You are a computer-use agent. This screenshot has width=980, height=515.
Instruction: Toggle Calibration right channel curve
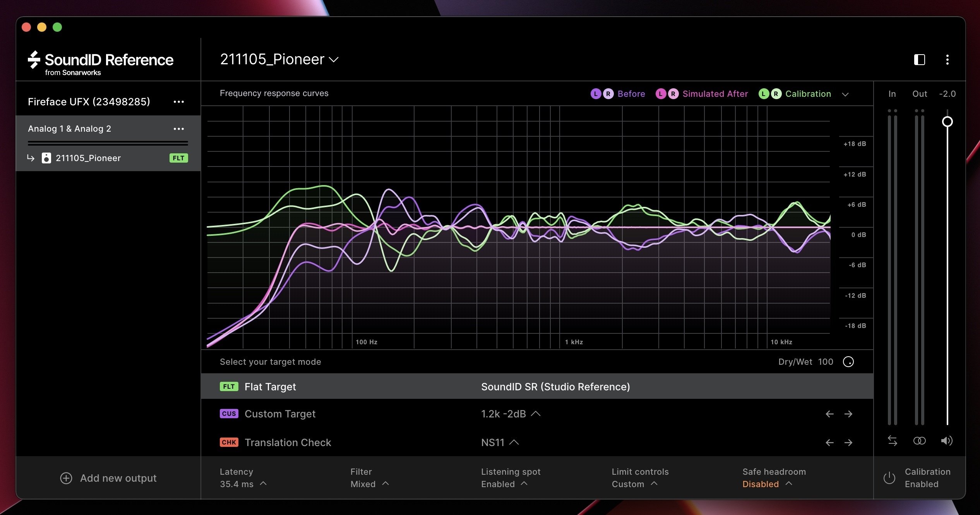(x=776, y=94)
